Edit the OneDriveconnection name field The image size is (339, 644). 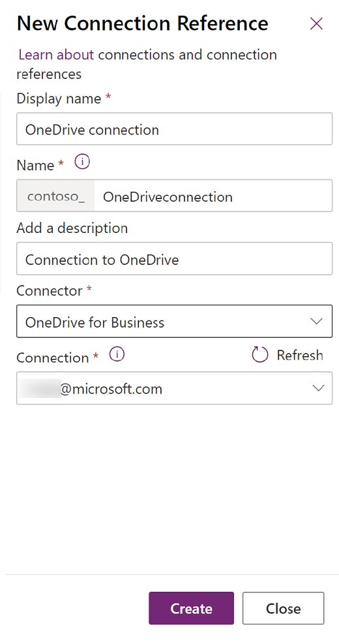pos(213,196)
